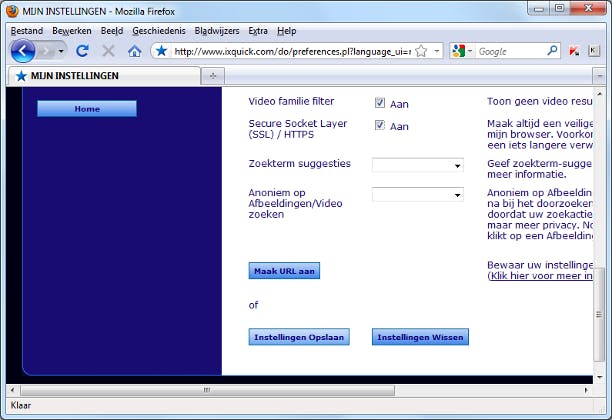The height and width of the screenshot is (420, 612).
Task: Open the back/forward history dropdown arrow
Action: (x=61, y=51)
